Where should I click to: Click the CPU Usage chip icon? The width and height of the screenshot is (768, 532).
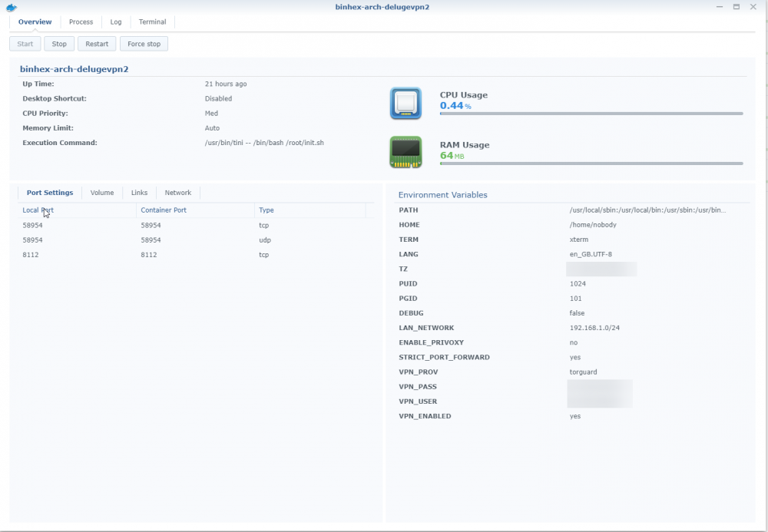406,104
